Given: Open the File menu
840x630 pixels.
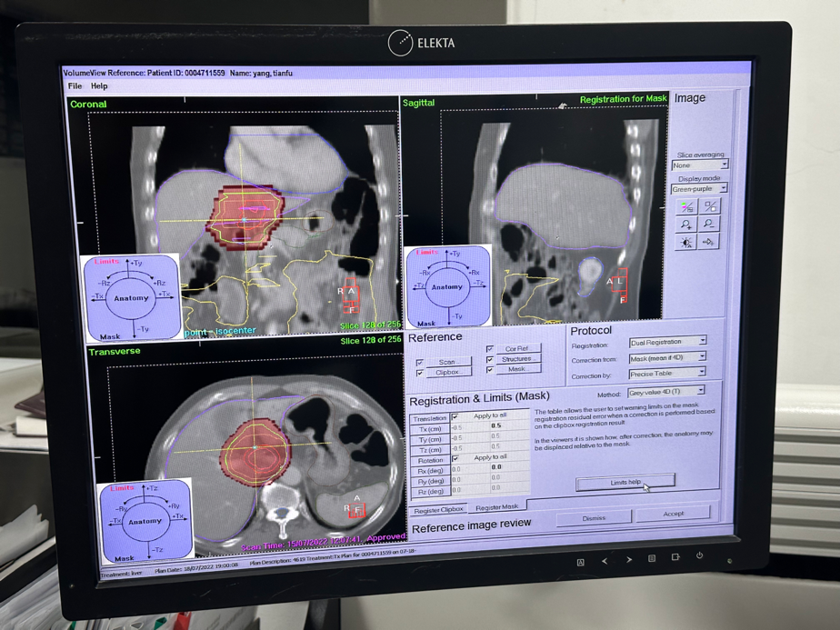Looking at the screenshot, I should point(75,86).
